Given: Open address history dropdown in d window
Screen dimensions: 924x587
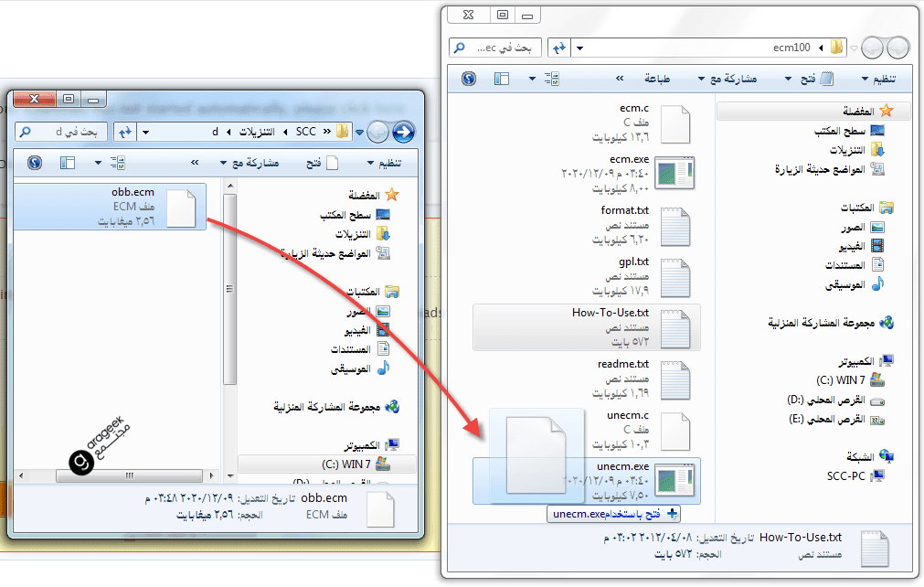Looking at the screenshot, I should click(145, 133).
